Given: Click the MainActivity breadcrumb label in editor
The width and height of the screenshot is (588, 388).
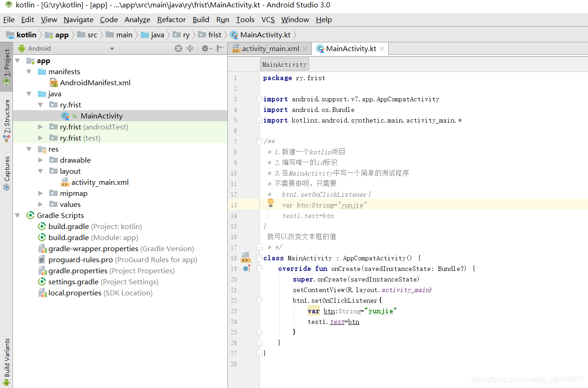Looking at the screenshot, I should 284,65.
